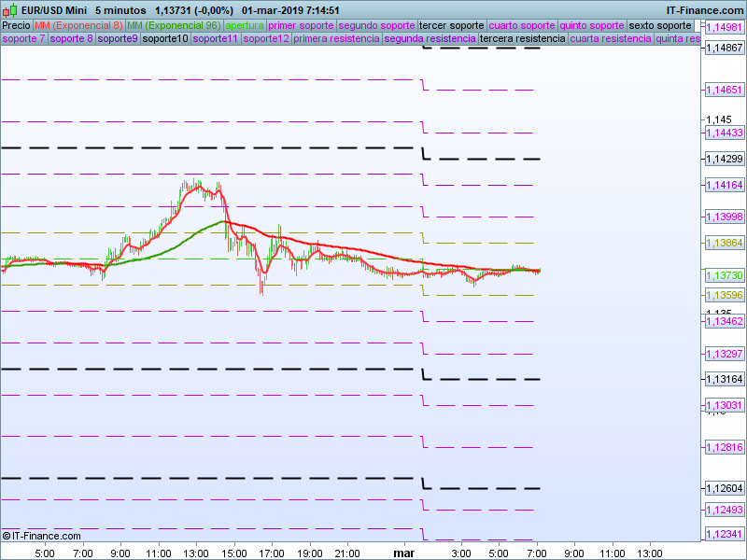747x560 pixels.
Task: Select the tercera resistencia legend label
Action: click(x=522, y=39)
